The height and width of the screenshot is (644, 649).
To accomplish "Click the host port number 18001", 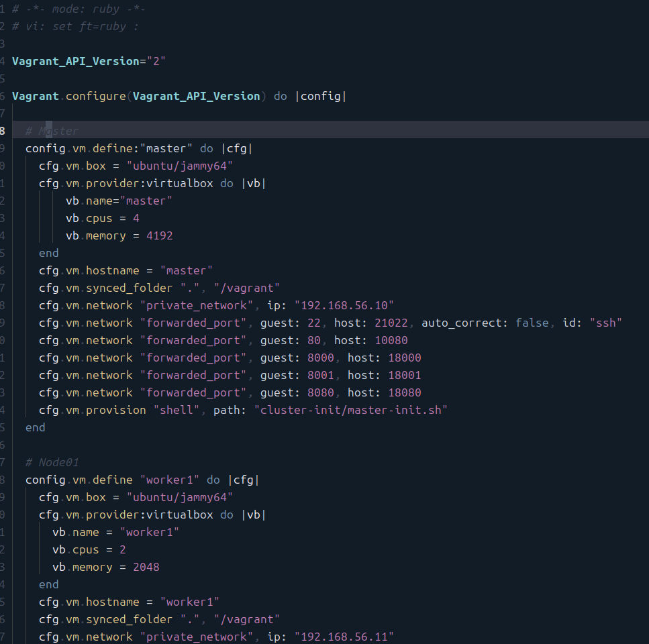I will click(x=405, y=375).
